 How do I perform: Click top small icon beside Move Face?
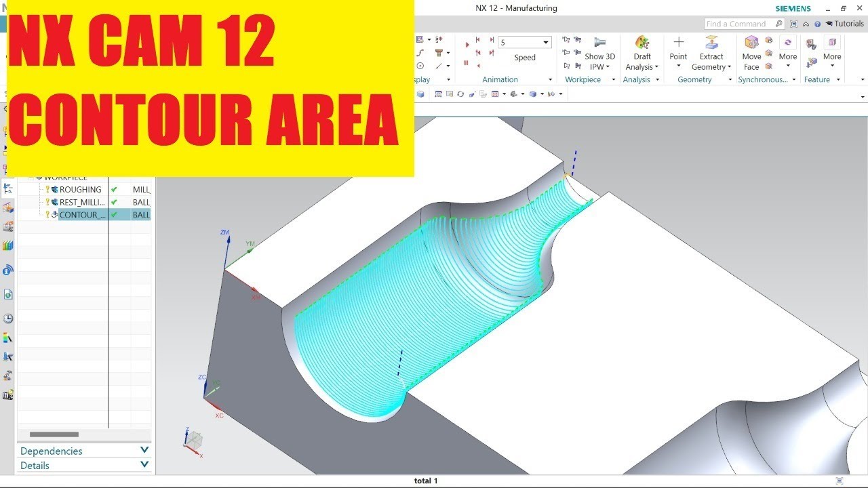[x=769, y=40]
